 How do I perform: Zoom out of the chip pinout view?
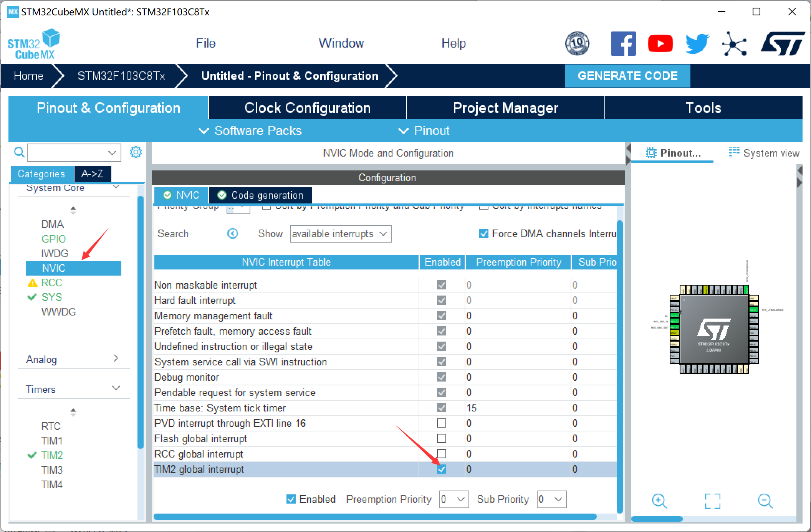click(765, 501)
